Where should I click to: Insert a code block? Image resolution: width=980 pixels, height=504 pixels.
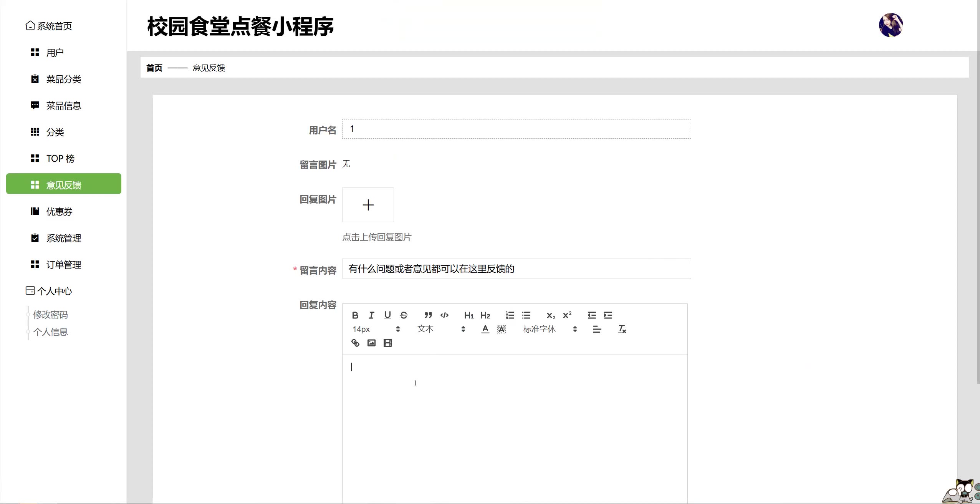pos(444,315)
